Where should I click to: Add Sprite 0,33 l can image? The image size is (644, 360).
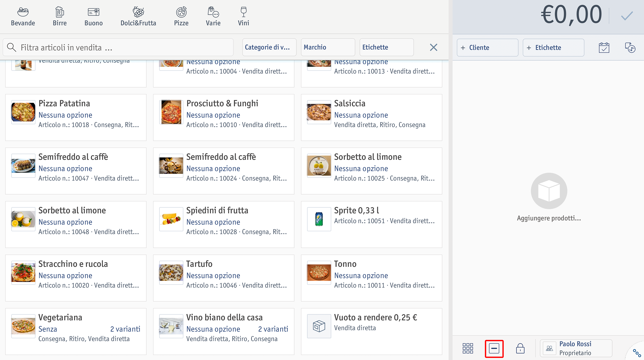pos(319,219)
